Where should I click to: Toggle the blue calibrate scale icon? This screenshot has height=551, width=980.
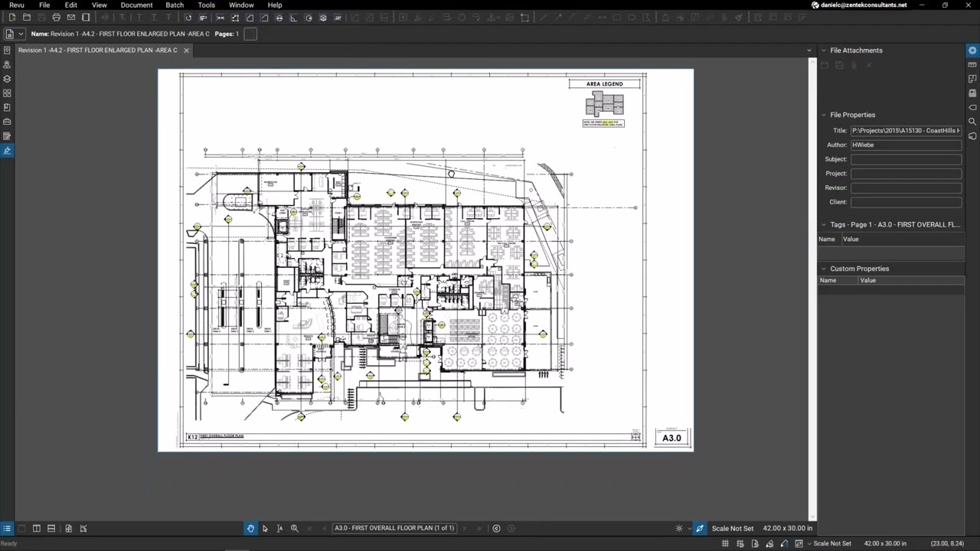click(699, 528)
